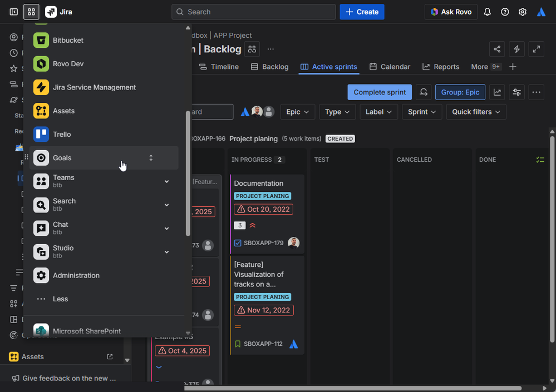Add a new tab with plus icon
Image resolution: width=556 pixels, height=392 pixels.
point(513,67)
